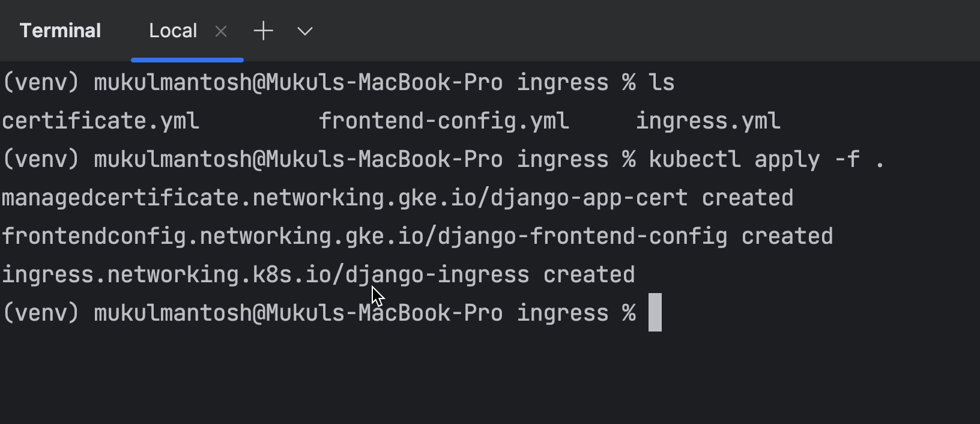Viewport: 980px width, 424px height.
Task: Click the (venv) prefix on the last prompt
Action: point(41,313)
